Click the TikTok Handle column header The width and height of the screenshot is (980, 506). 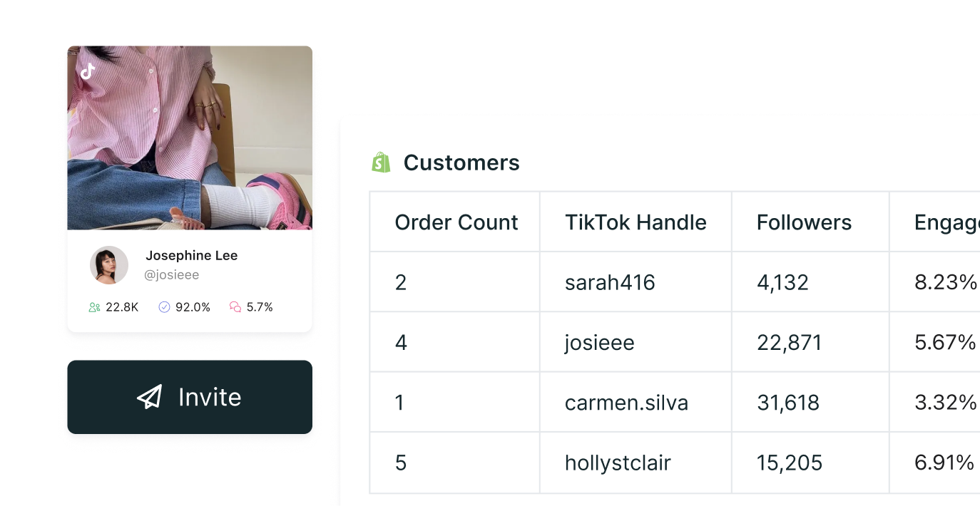tap(635, 222)
